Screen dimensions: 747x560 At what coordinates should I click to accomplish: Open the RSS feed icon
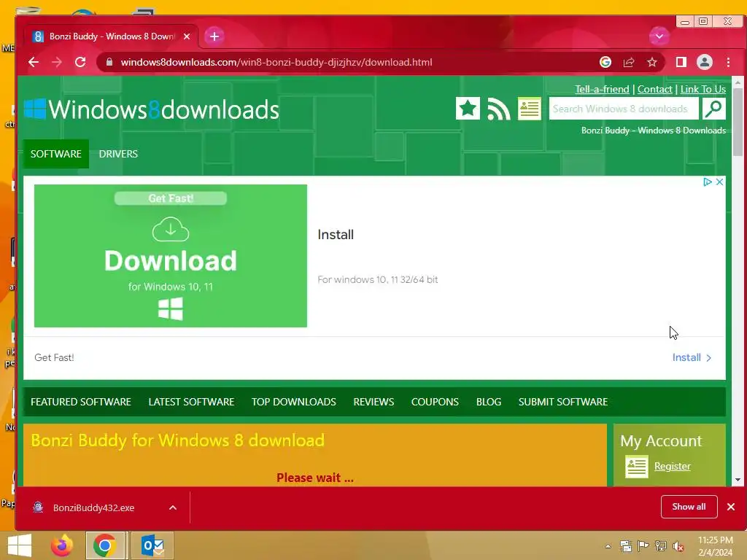coord(498,109)
